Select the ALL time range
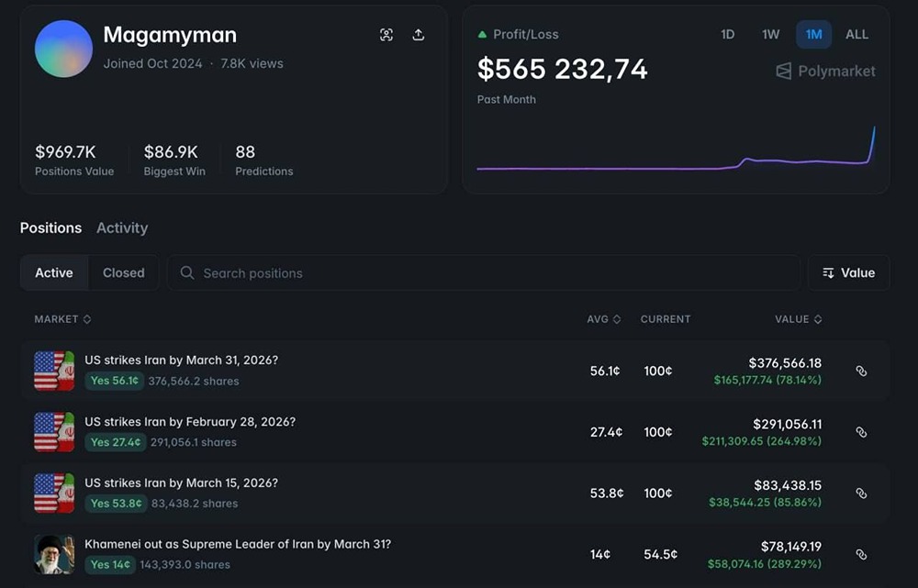This screenshot has width=918, height=588. 856,34
